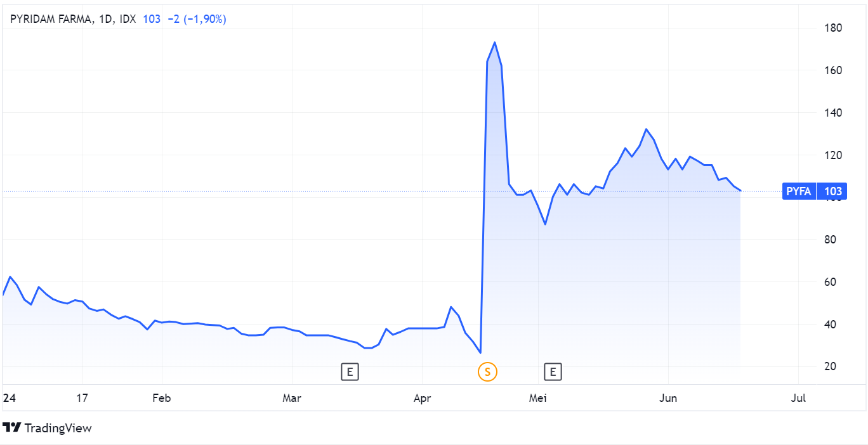This screenshot has width=868, height=445.
Task: Click the 1D interval label in header
Action: click(x=107, y=19)
